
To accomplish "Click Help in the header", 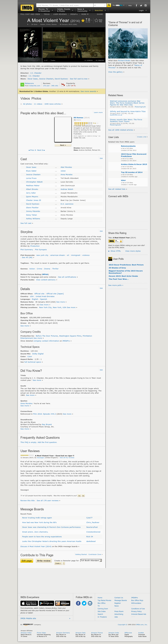I will coord(130,5).
